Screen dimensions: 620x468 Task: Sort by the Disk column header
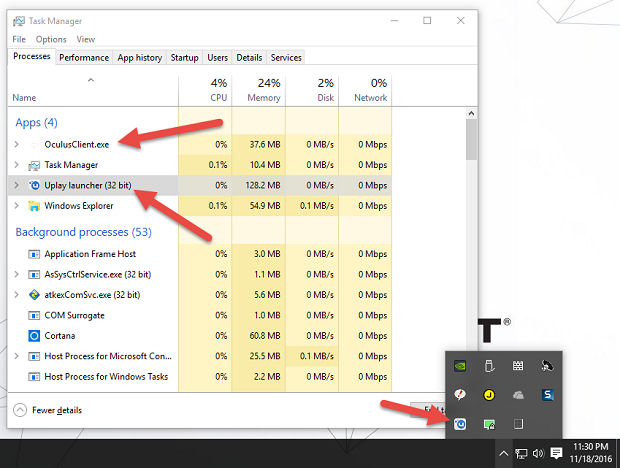tap(312, 91)
